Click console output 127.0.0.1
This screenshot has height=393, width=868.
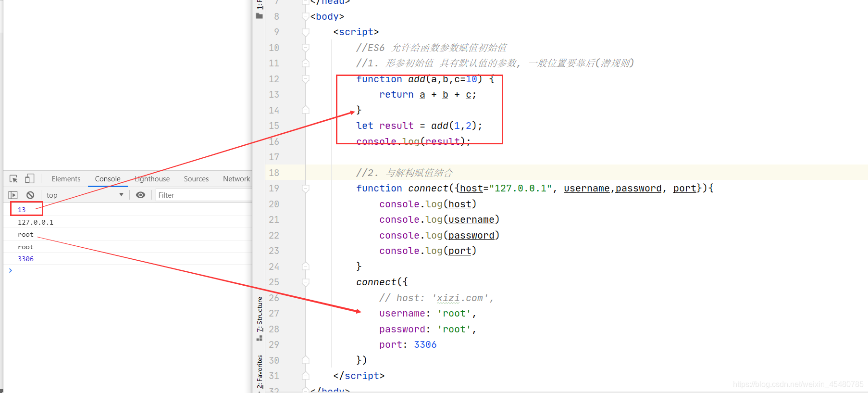(36, 222)
